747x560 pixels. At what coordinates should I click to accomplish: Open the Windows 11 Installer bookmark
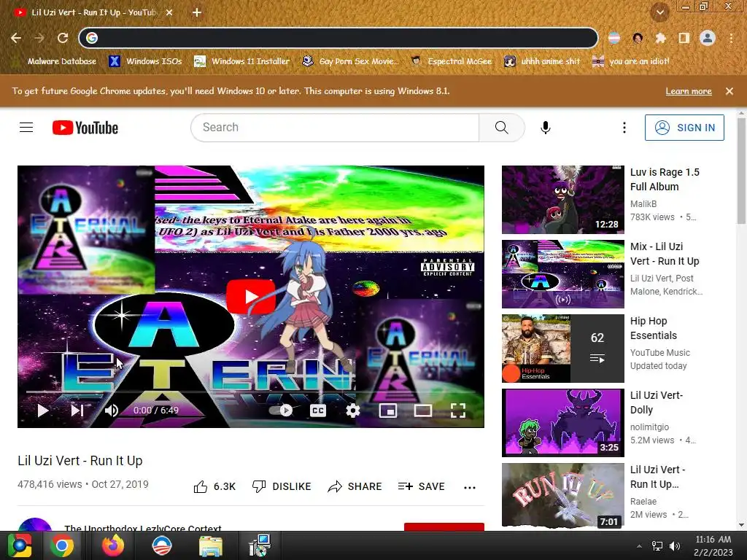242,61
